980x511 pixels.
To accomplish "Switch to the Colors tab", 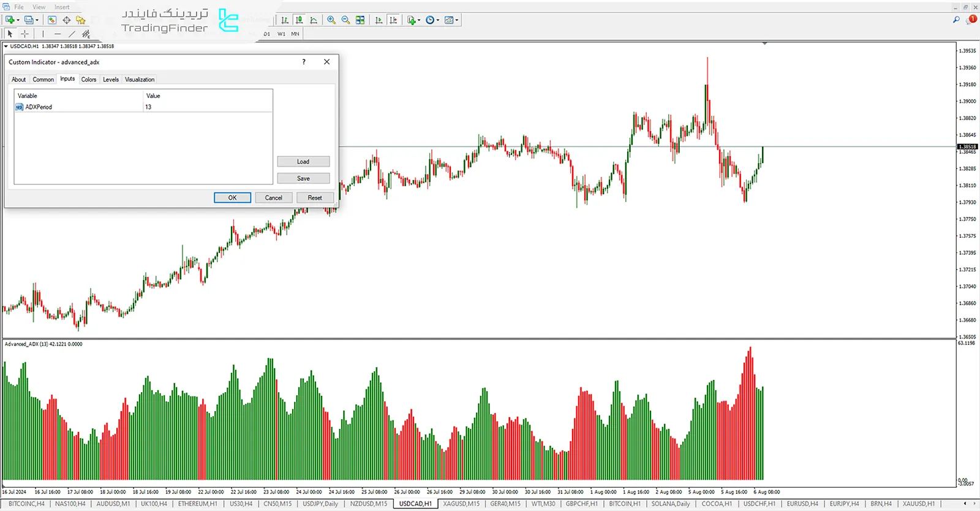I will [x=89, y=80].
